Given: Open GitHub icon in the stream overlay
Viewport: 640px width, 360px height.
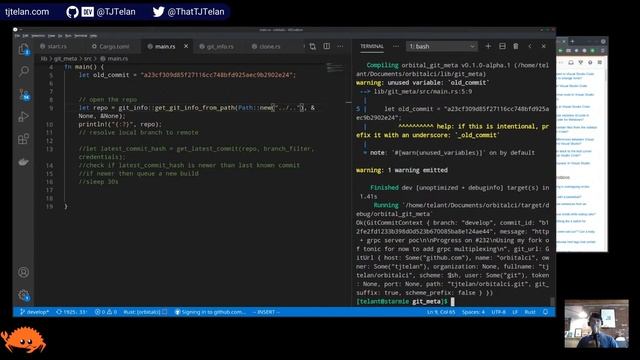Looking at the screenshot, I should pos(72,12).
